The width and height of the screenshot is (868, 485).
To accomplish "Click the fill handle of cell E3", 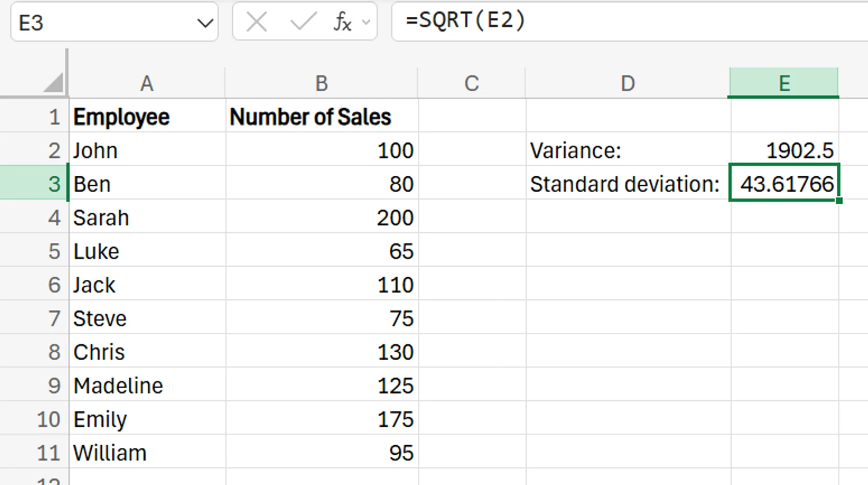I will pos(839,200).
